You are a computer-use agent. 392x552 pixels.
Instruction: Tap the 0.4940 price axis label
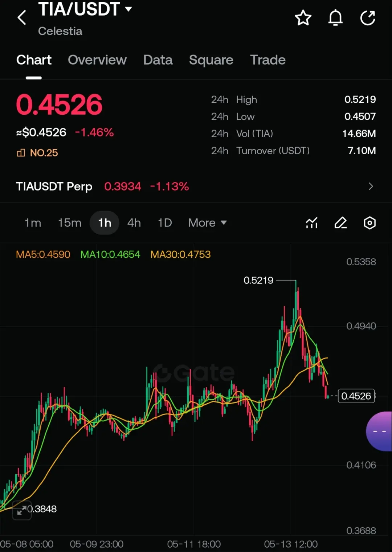point(361,326)
